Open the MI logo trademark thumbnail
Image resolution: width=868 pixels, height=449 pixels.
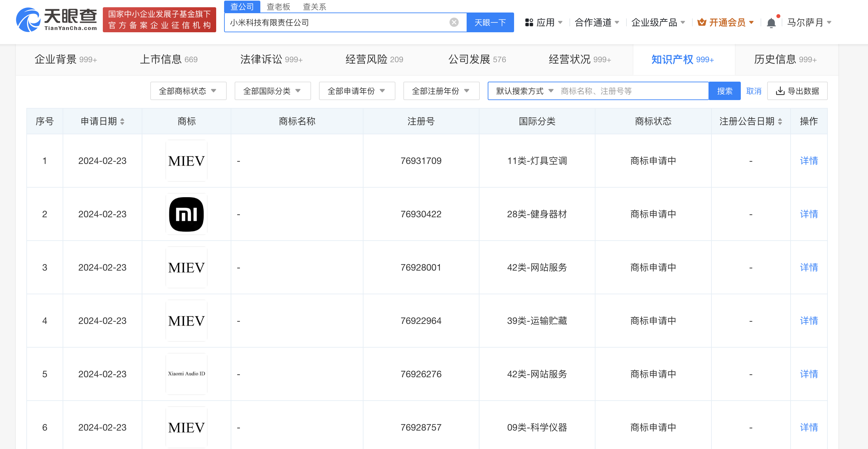[x=186, y=214]
